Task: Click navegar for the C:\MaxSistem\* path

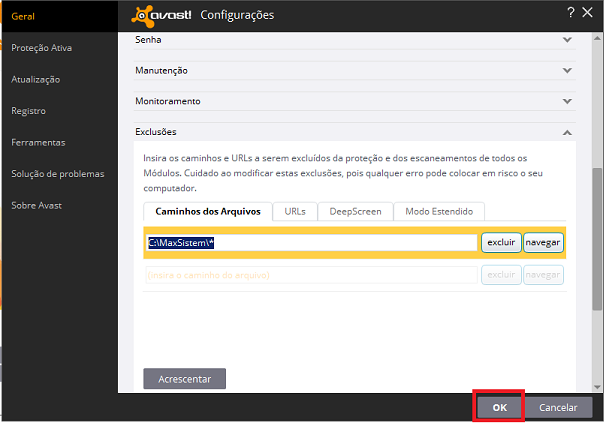Action: pyautogui.click(x=543, y=242)
